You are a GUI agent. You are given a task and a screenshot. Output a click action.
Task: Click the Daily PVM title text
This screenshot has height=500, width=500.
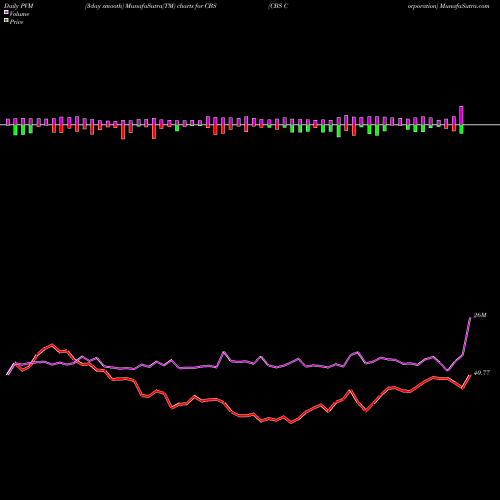click(19, 6)
